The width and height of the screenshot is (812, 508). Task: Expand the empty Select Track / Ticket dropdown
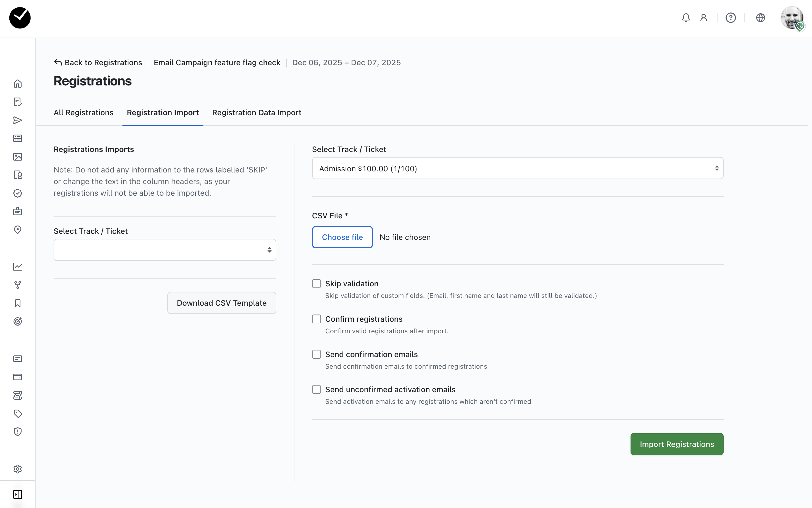165,250
